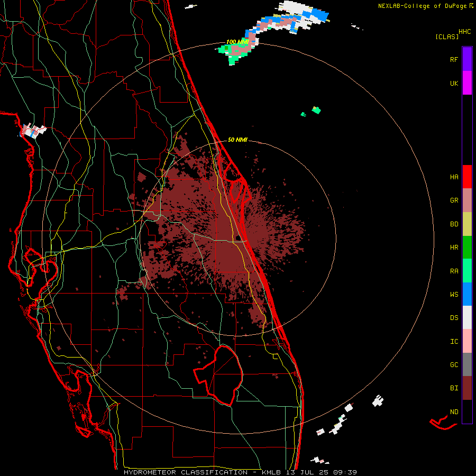Click the BI dark red legend swatch

(x=467, y=388)
